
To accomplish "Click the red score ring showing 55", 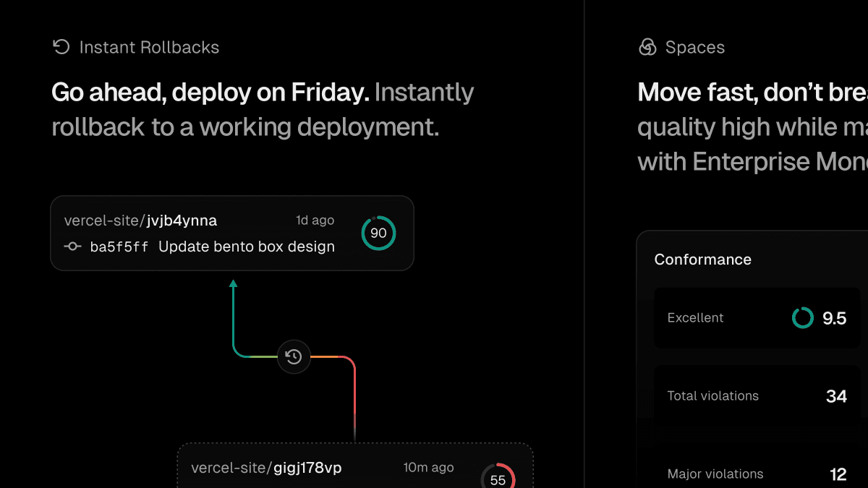I will pyautogui.click(x=498, y=477).
